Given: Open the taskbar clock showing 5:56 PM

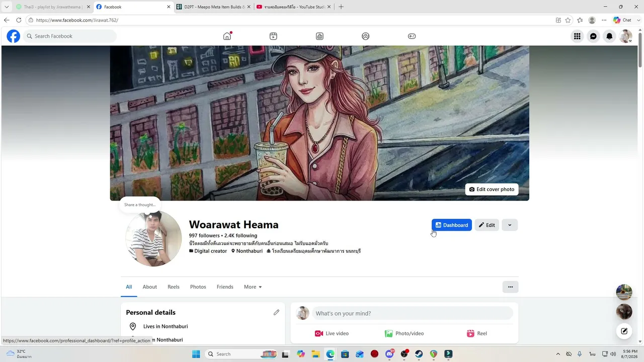Looking at the screenshot, I should coord(630,354).
